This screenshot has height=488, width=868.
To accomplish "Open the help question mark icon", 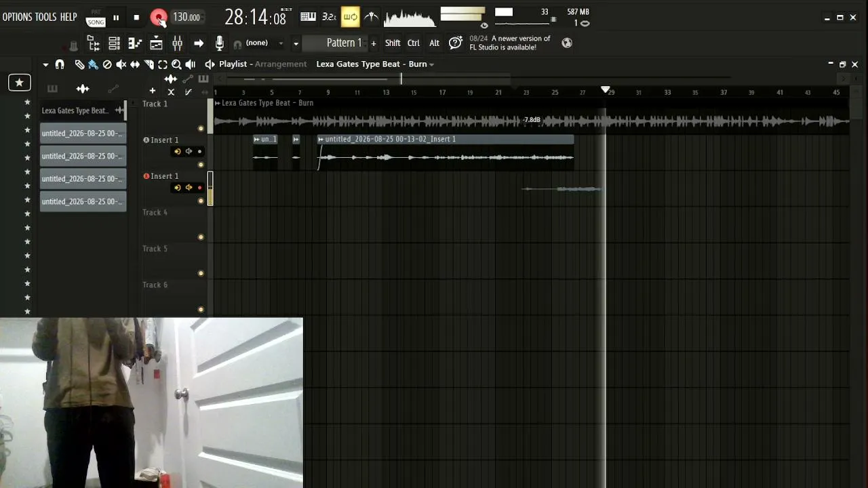I will point(456,43).
